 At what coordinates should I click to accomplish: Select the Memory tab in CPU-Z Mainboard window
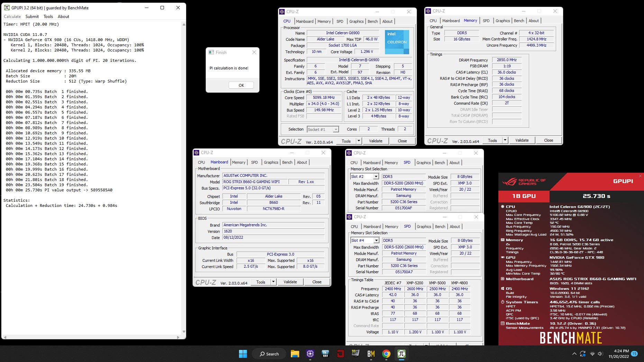(x=239, y=162)
